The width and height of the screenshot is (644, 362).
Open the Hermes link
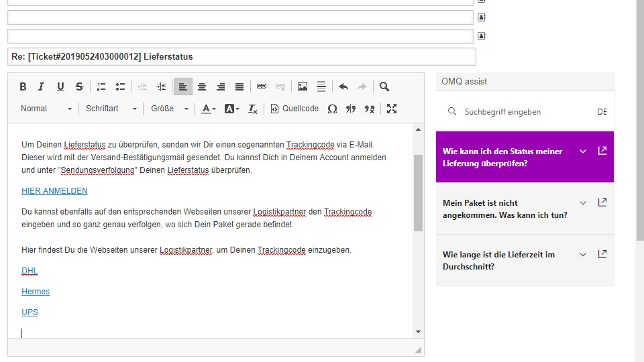[x=36, y=292]
